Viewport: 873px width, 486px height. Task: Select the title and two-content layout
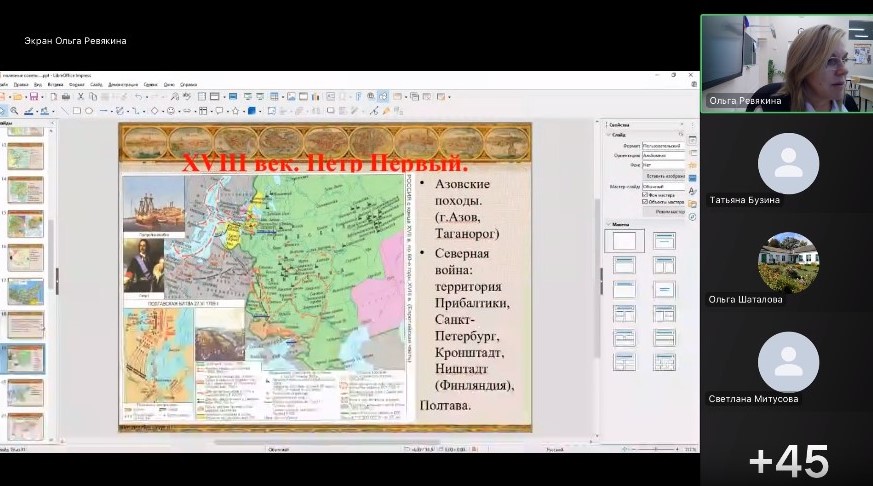[664, 265]
